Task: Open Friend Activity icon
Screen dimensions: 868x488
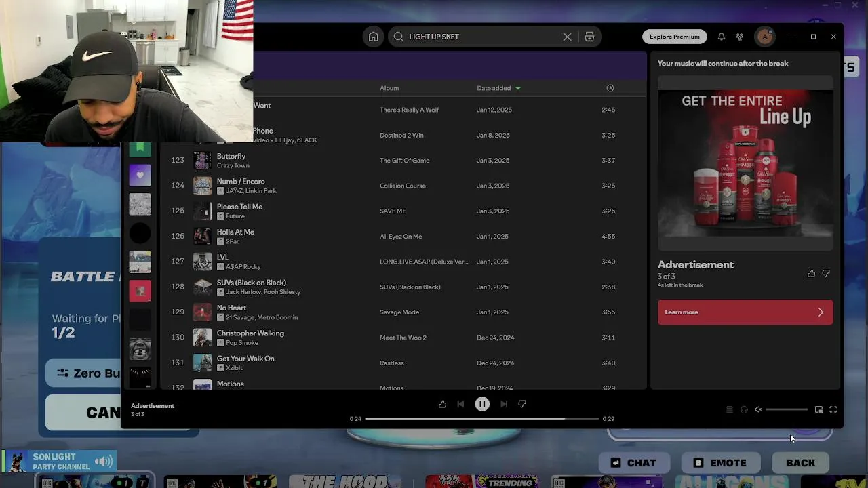Action: tap(740, 37)
